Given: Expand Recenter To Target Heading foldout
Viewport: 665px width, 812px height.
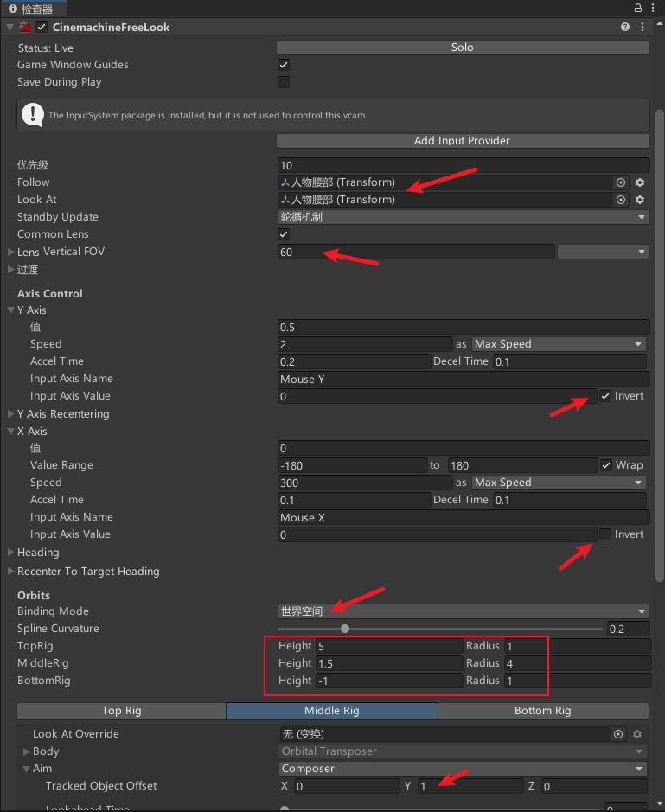Looking at the screenshot, I should click(11, 572).
